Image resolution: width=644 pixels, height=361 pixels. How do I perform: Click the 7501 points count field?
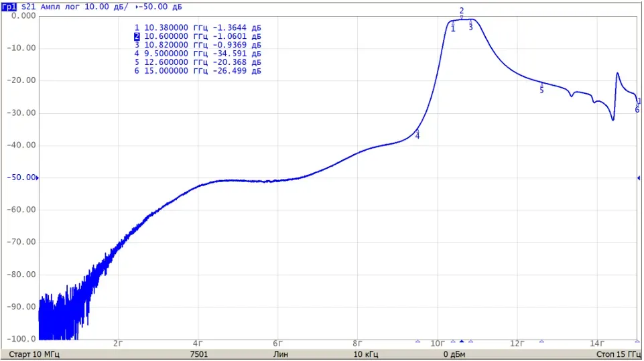[199, 354]
